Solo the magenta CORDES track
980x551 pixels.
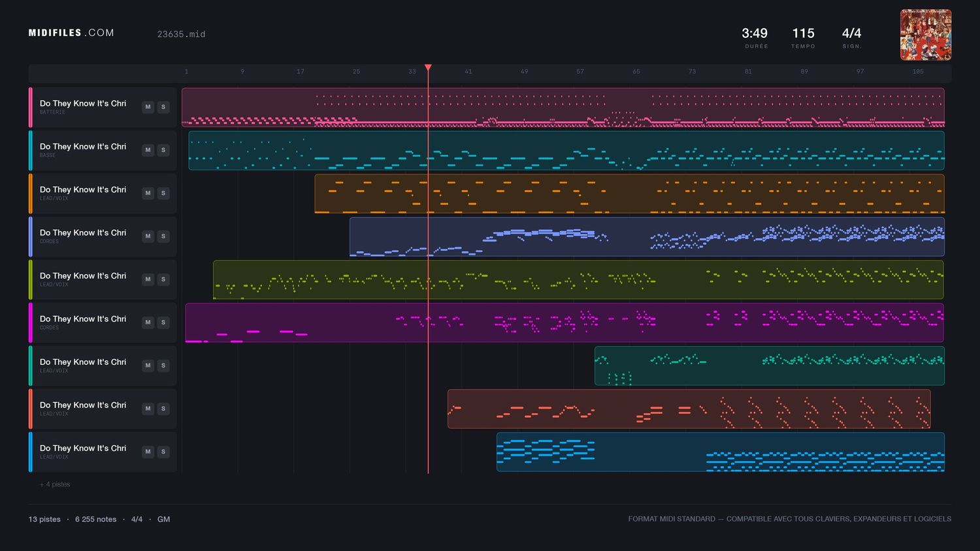tap(163, 323)
